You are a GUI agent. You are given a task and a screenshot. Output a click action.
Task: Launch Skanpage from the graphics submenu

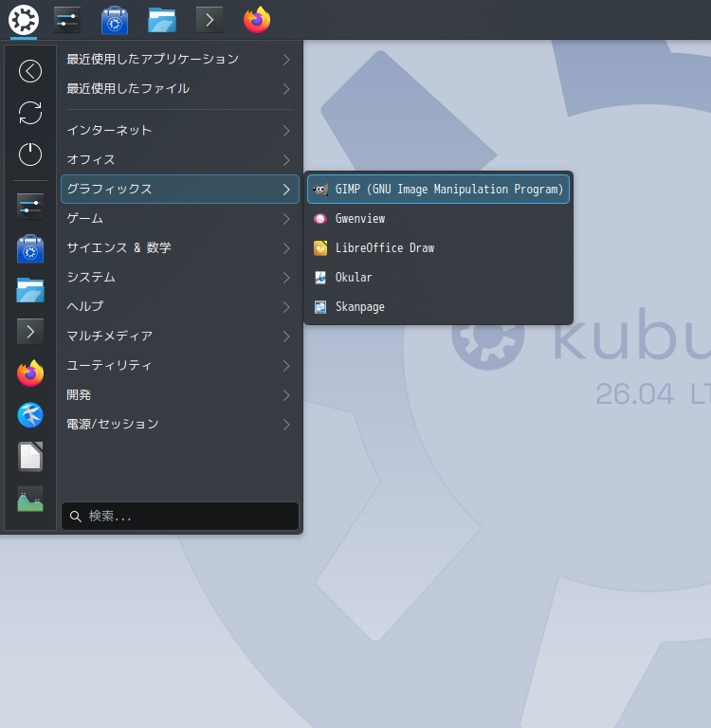coord(438,307)
